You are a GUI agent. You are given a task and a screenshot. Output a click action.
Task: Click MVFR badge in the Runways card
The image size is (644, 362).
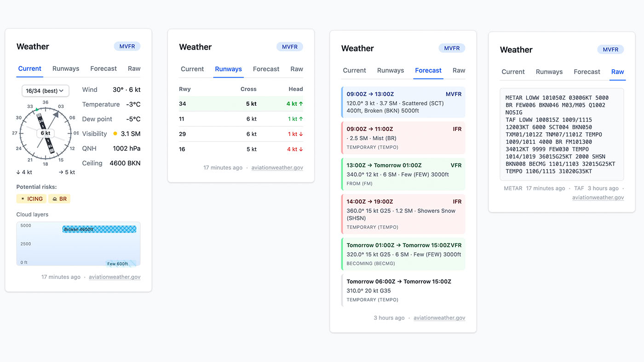click(290, 47)
